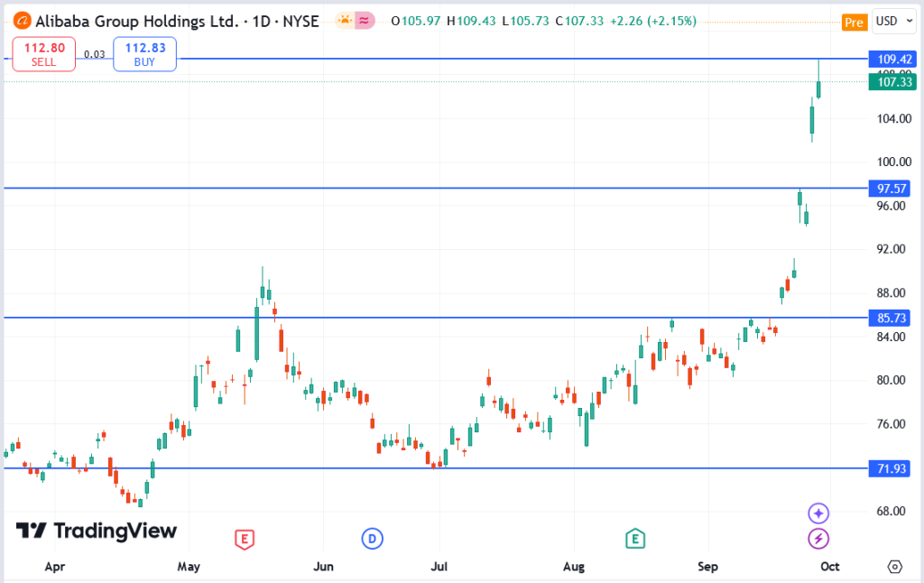Click 68.00 on the price axis
This screenshot has width=924, height=583.
891,511
